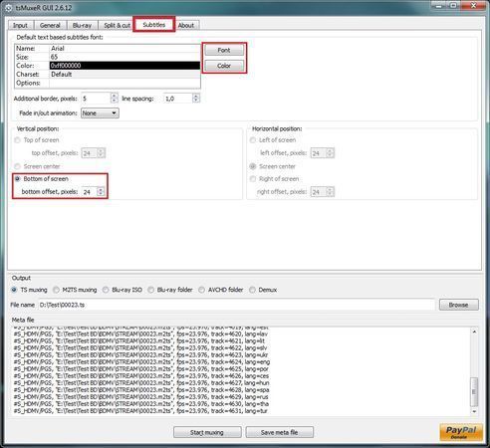Click the black Color value swatch

click(124, 66)
